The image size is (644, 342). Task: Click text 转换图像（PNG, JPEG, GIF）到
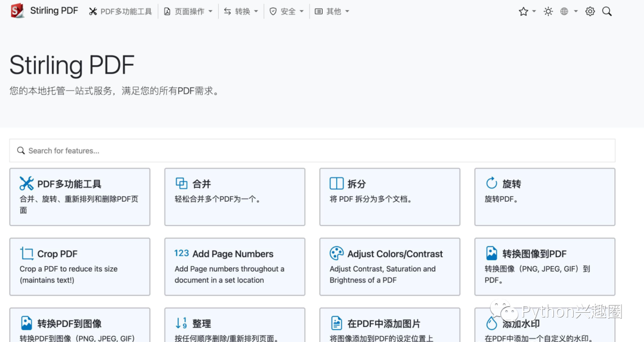pos(537,269)
